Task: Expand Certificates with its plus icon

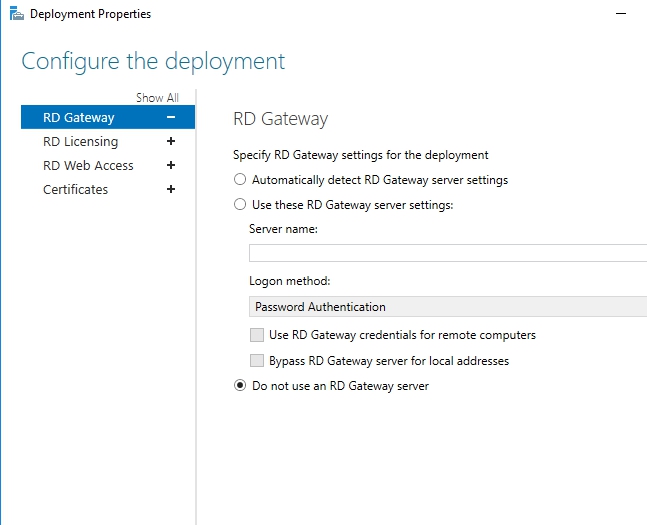Action: point(171,190)
